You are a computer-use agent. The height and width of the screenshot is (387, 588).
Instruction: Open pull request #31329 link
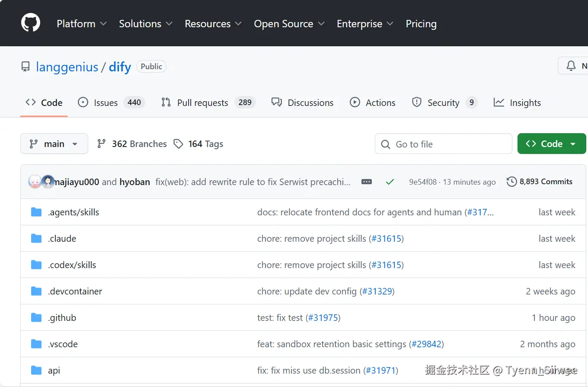click(x=377, y=291)
